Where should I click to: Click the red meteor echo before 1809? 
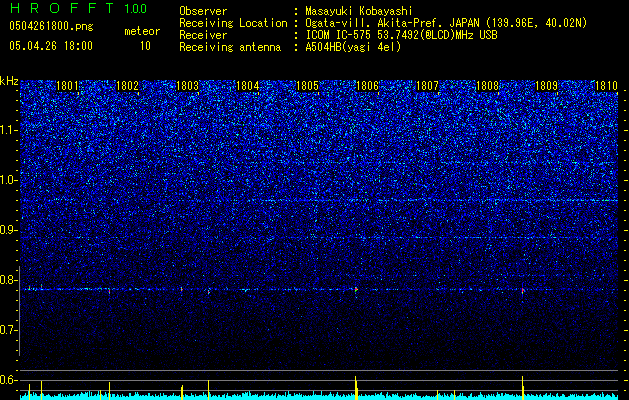pyautogui.click(x=523, y=290)
